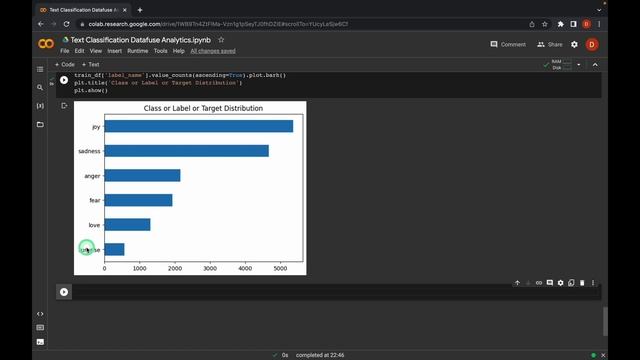Click All changes saved link
Image resolution: width=640 pixels, height=360 pixels.
213,51
